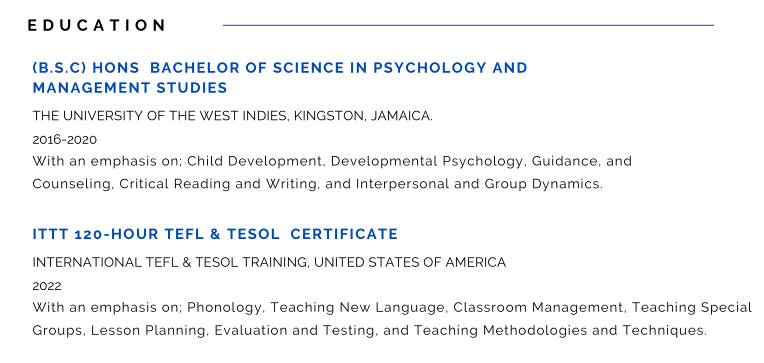This screenshot has height=363, width=764.
Task: Click the Lesson Planning phrase
Action: 150,330
